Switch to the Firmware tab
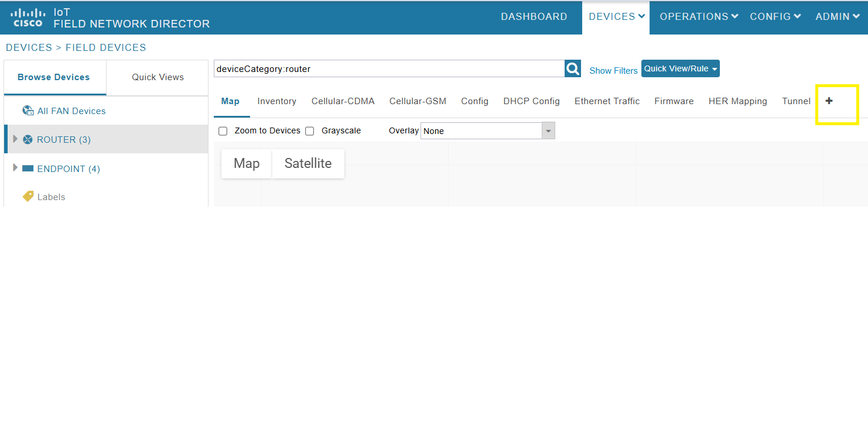The width and height of the screenshot is (868, 423). (x=674, y=101)
